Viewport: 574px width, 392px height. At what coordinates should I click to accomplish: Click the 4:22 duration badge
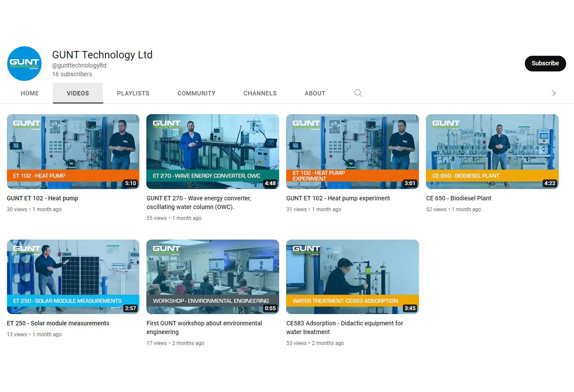(550, 183)
